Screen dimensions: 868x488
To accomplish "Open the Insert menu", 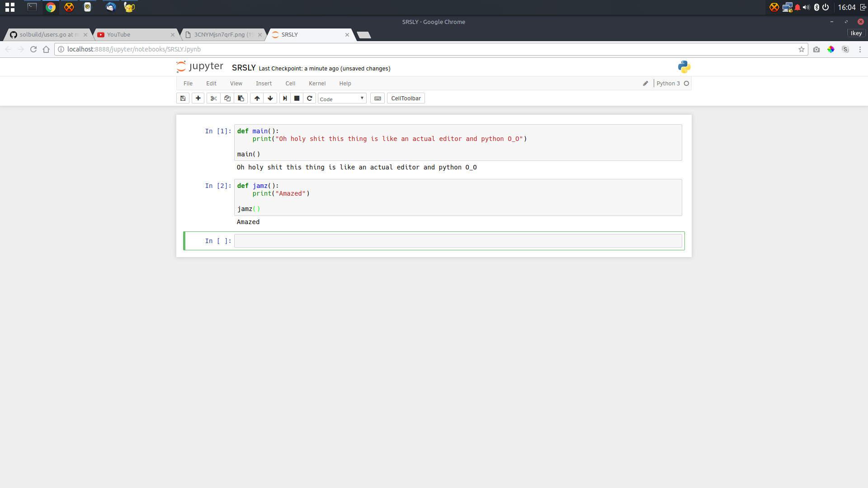I will [264, 84].
